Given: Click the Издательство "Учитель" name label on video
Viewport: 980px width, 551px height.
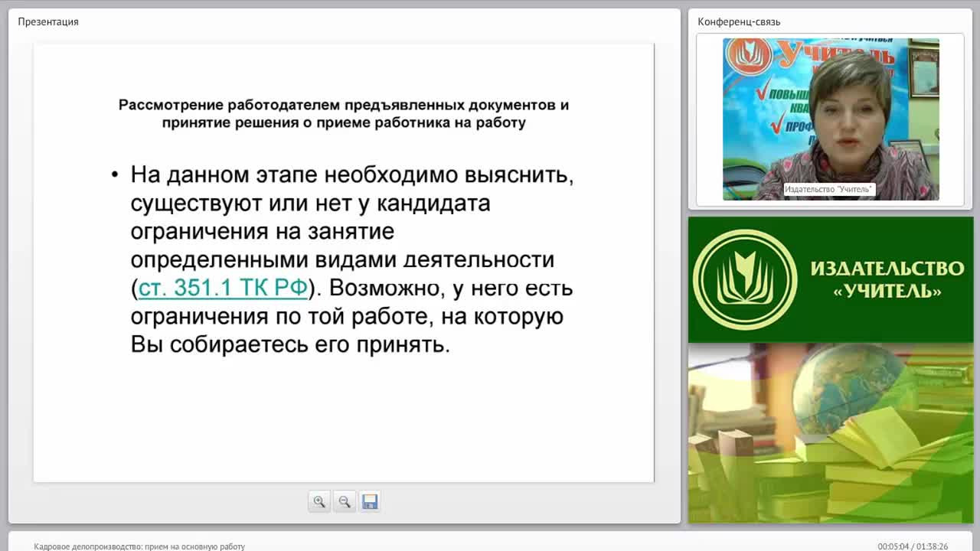Looking at the screenshot, I should (x=828, y=189).
